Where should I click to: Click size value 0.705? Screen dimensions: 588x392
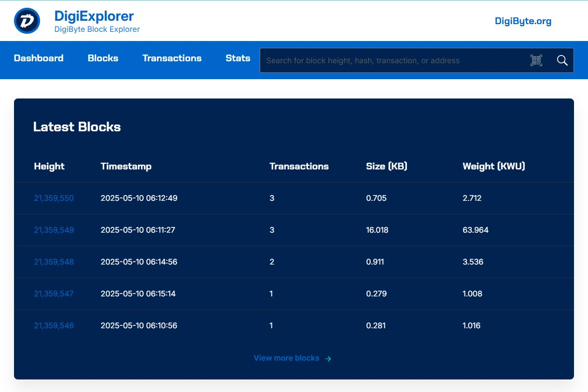376,198
